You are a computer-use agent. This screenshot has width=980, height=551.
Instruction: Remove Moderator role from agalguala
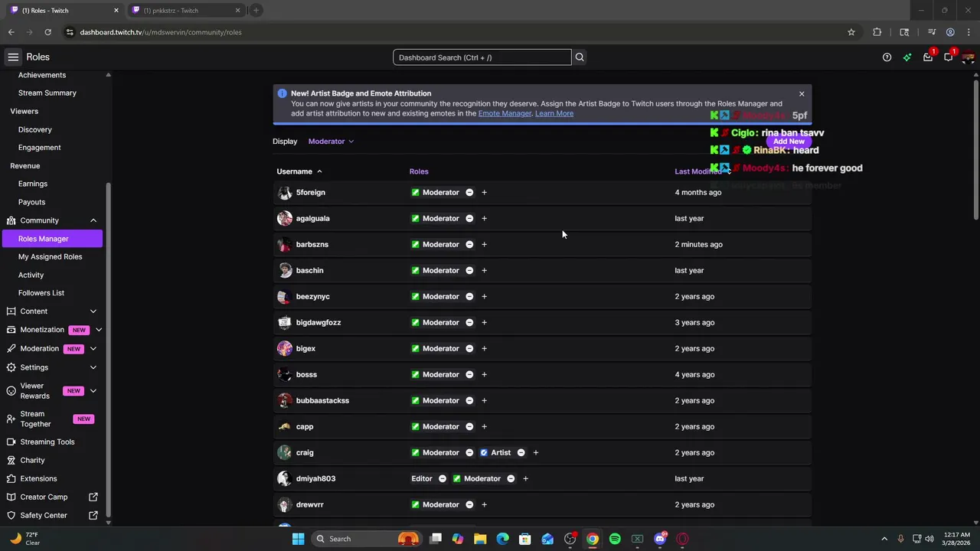[x=469, y=219]
